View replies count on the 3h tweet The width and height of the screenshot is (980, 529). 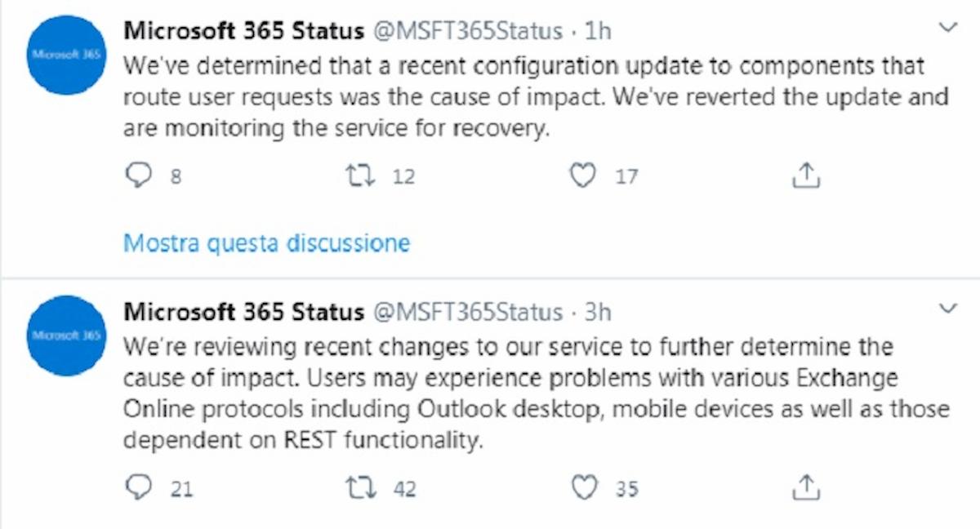tap(180, 487)
